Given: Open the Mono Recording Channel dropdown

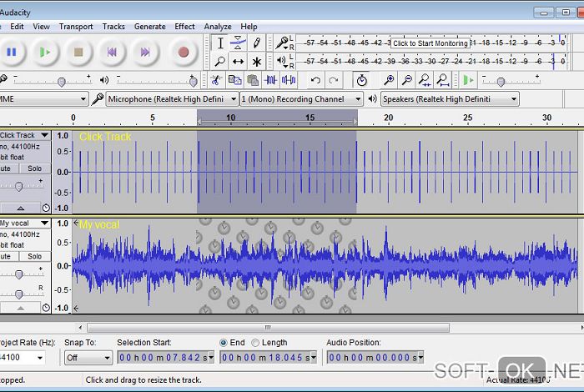Looking at the screenshot, I should (x=301, y=99).
